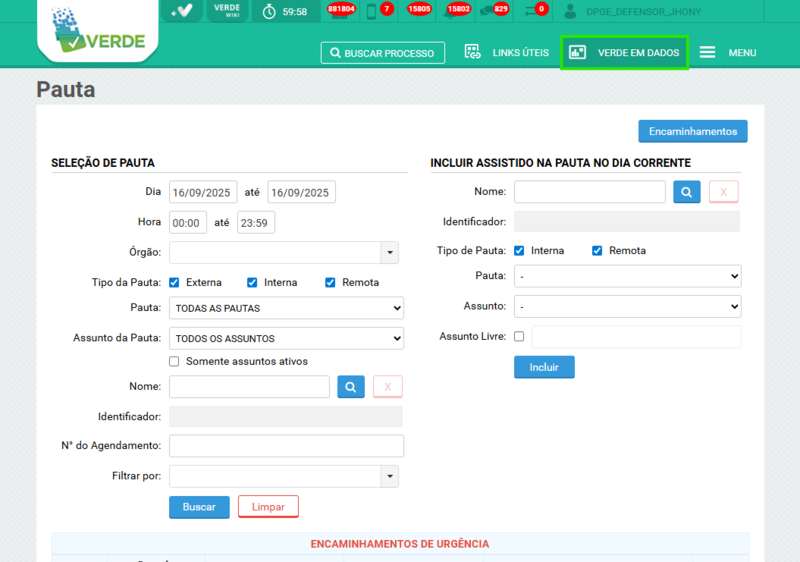Click the Nº do Agendamento input field
800x562 pixels.
286,446
